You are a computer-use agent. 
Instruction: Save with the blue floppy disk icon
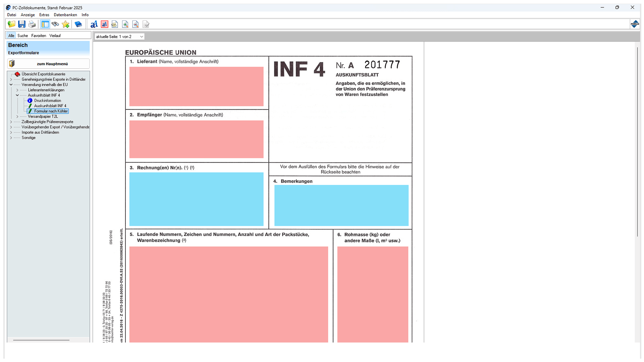click(x=22, y=24)
